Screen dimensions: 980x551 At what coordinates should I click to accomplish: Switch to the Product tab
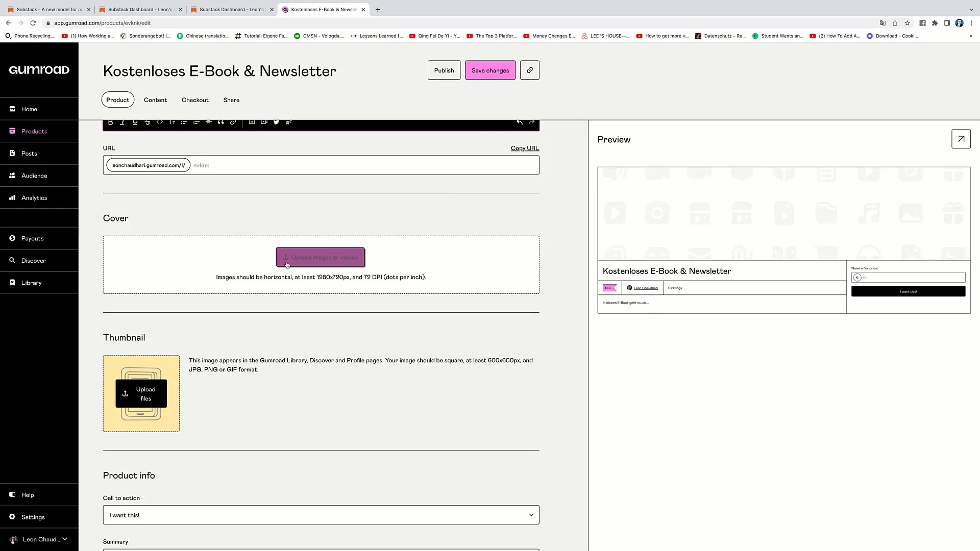click(x=118, y=100)
